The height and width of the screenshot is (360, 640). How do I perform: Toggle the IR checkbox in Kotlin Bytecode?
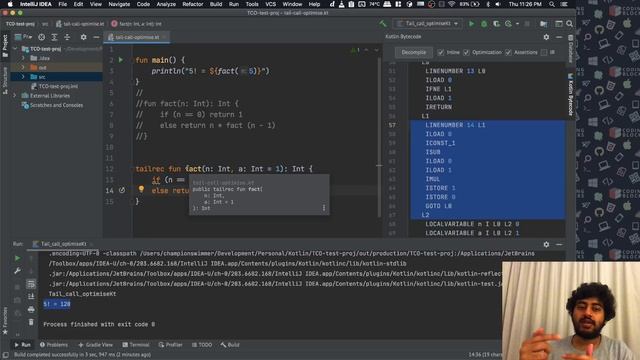[x=544, y=52]
